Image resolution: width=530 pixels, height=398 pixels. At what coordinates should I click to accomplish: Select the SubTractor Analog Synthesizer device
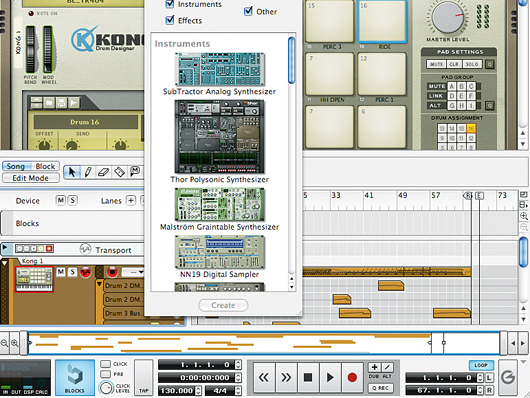tap(219, 74)
